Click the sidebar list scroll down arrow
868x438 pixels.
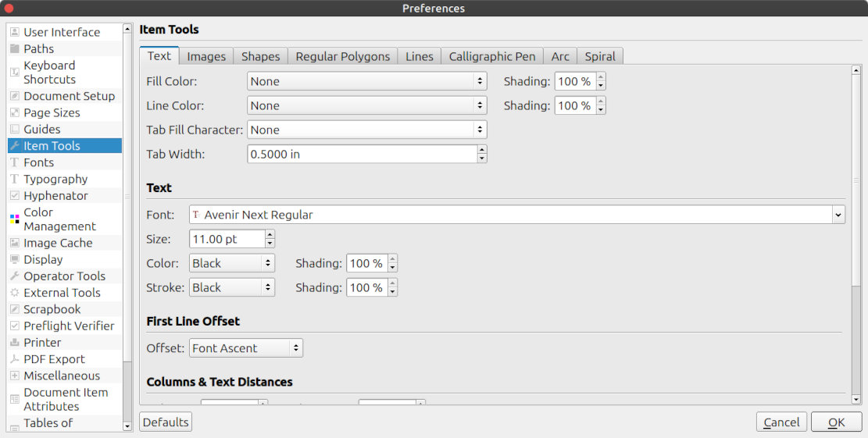[x=127, y=426]
